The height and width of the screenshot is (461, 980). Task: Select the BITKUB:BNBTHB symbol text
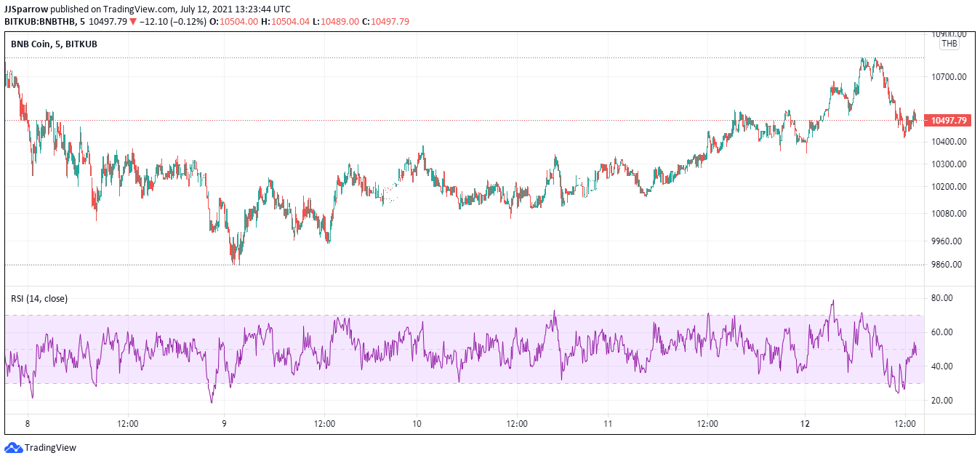click(41, 22)
